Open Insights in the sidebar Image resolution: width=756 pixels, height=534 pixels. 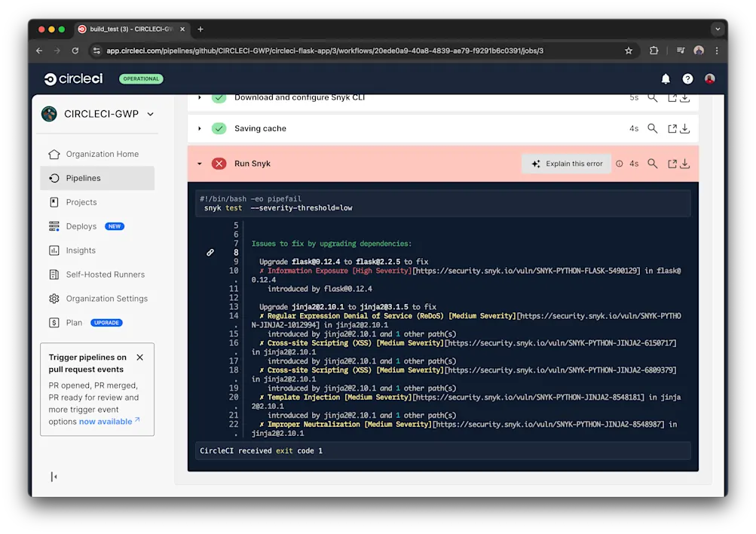coord(97,250)
